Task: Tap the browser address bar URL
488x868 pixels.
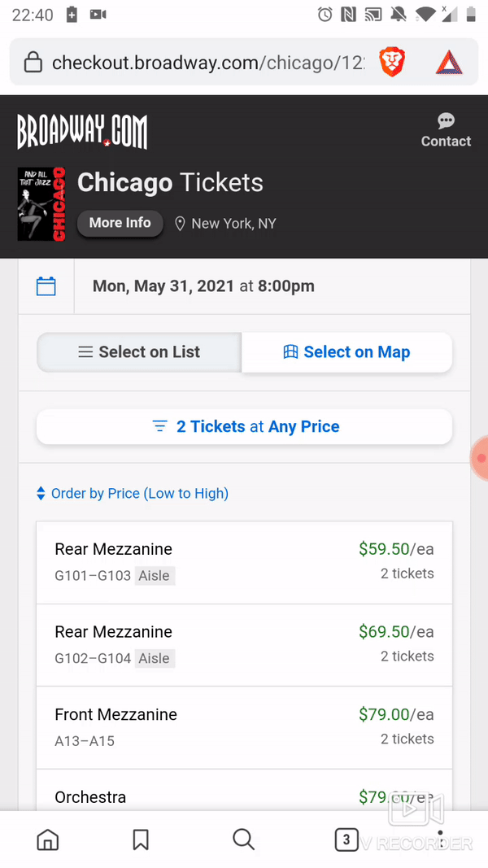Action: 207,63
